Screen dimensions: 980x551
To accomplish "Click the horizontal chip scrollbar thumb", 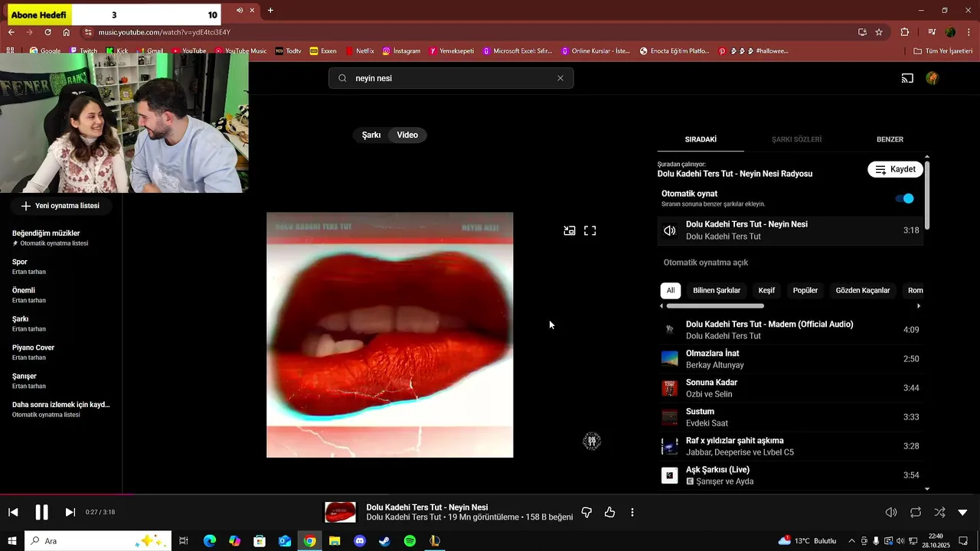I will pyautogui.click(x=715, y=306).
